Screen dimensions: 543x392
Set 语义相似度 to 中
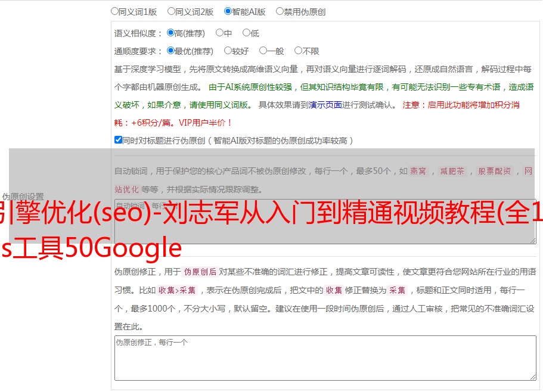pyautogui.click(x=219, y=33)
